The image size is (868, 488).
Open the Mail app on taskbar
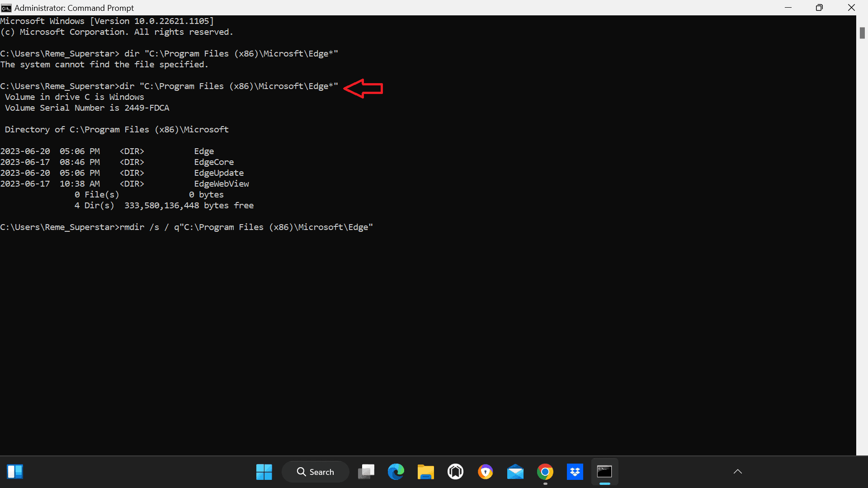515,472
